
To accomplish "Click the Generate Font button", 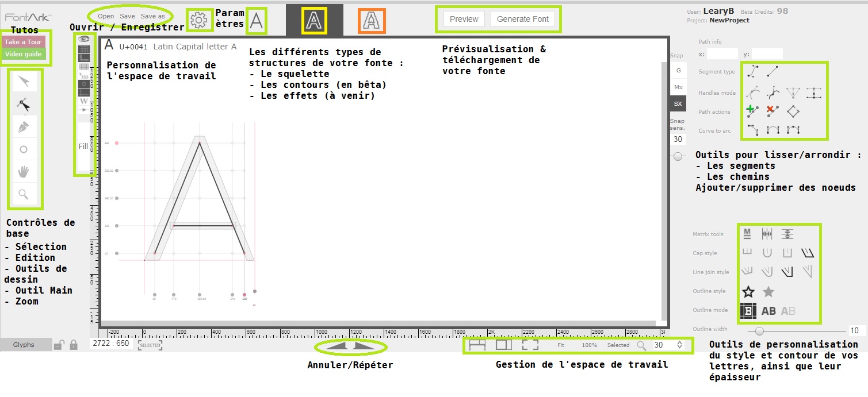I will [523, 19].
